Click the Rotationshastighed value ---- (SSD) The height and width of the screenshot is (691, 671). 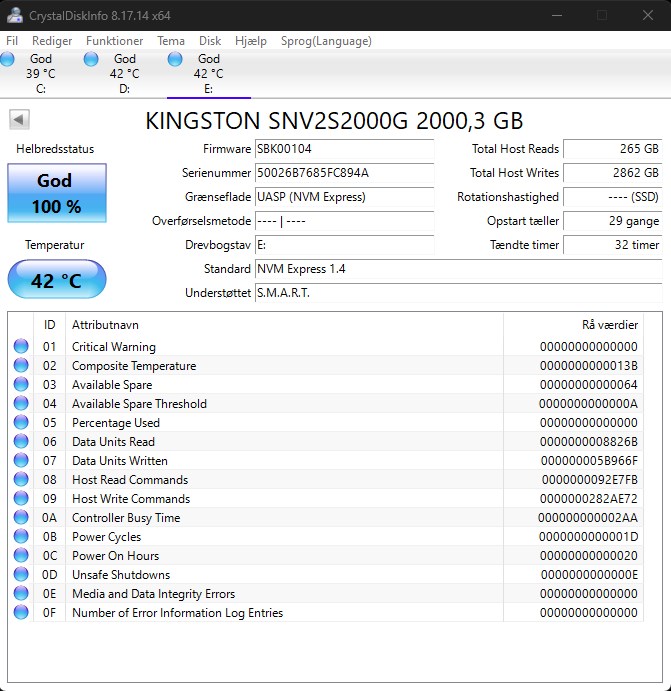click(612, 197)
